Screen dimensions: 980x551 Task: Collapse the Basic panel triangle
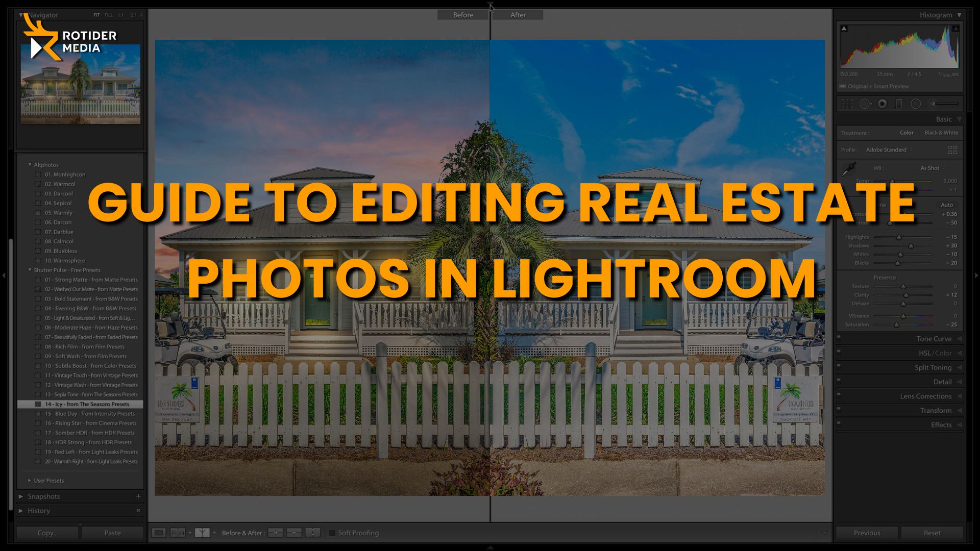coord(959,119)
